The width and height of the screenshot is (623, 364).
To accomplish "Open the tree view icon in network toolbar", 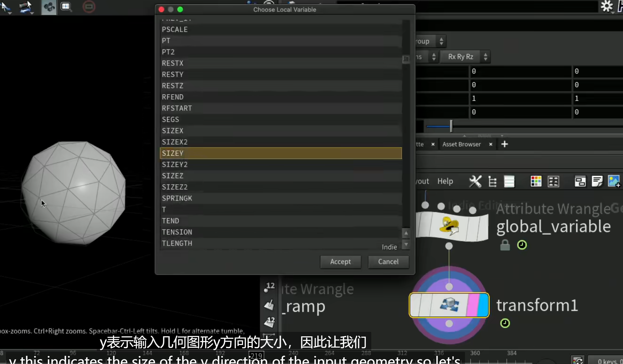I will [x=492, y=182].
